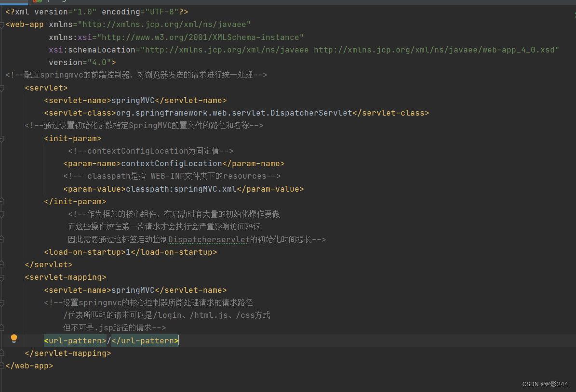Screen dimensions: 576x392
Task: Click springMVC in servlet-mapping's servlet-name tag
Action: 133,290
